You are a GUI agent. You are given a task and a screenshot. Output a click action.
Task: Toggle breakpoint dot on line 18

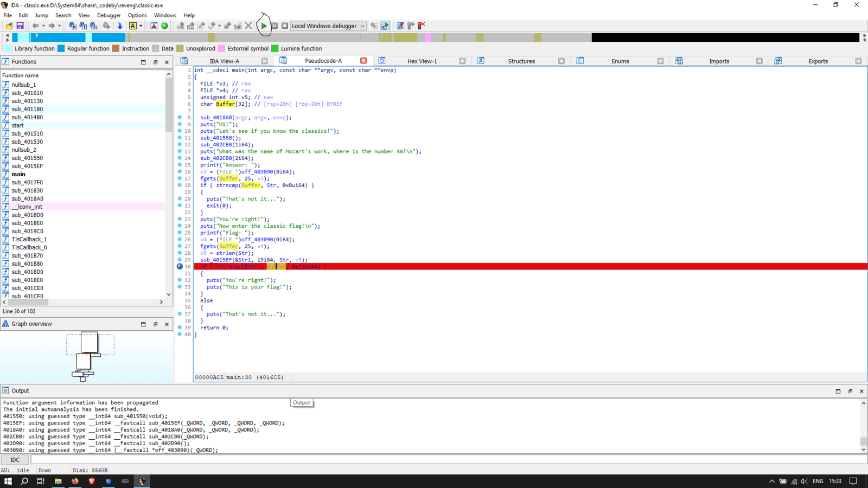point(180,185)
